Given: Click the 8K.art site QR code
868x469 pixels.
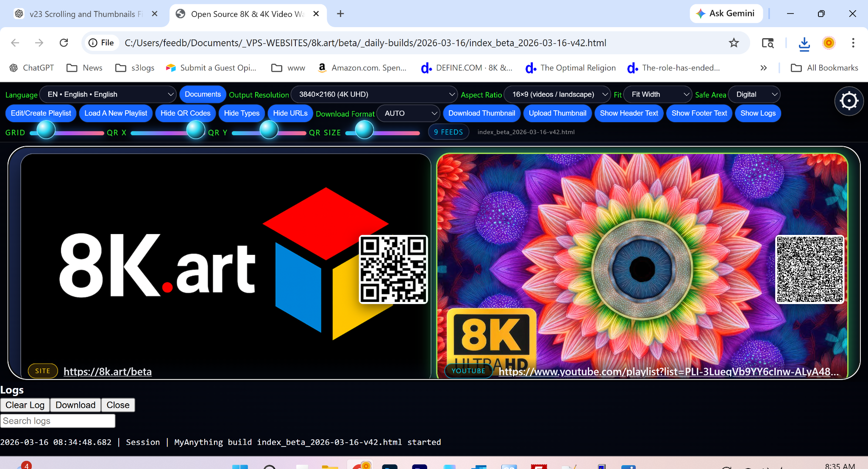Looking at the screenshot, I should pos(393,269).
